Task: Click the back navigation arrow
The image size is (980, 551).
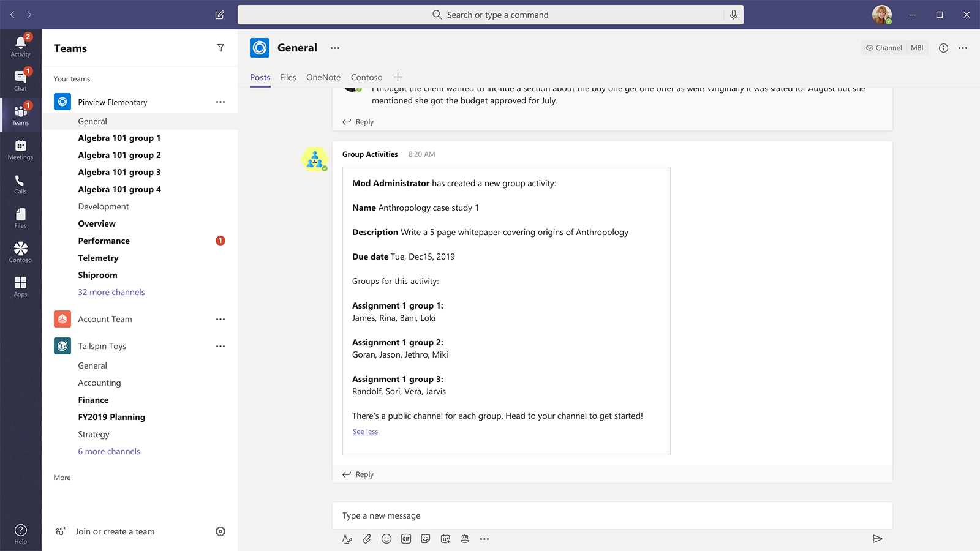Action: tap(12, 15)
